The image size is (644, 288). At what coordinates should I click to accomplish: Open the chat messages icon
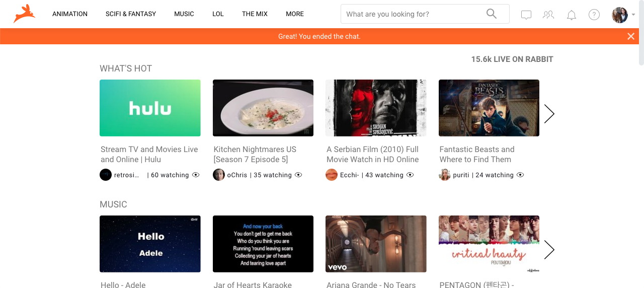click(526, 15)
